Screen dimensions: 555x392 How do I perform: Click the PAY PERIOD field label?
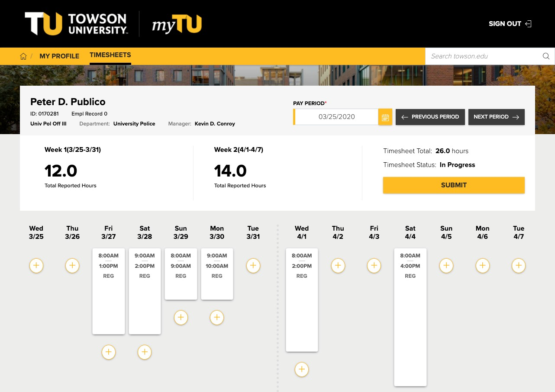tap(310, 103)
